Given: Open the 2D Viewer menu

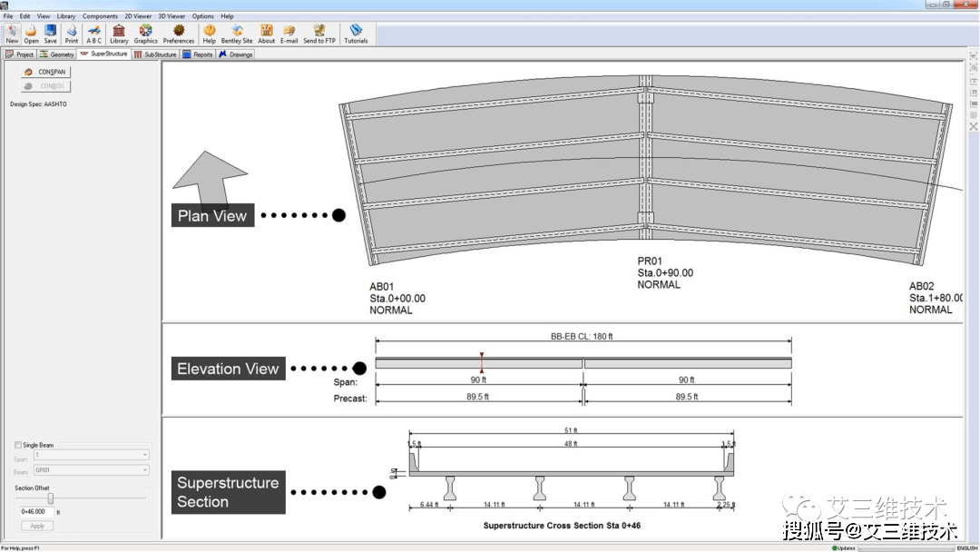Looking at the screenshot, I should click(138, 16).
